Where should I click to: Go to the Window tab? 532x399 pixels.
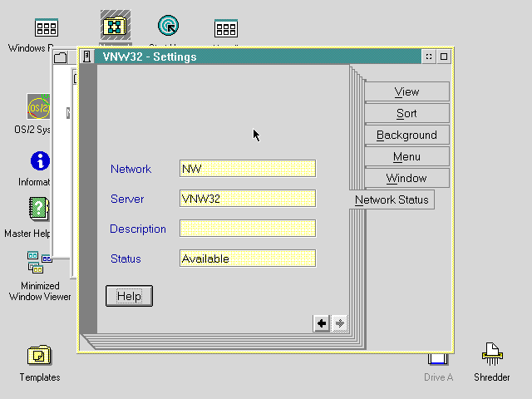point(406,178)
